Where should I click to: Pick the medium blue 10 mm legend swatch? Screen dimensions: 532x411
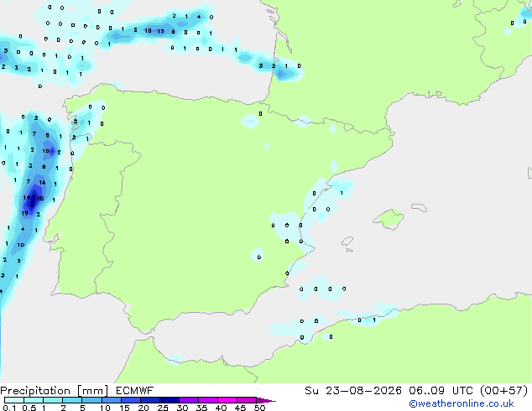coord(111,400)
